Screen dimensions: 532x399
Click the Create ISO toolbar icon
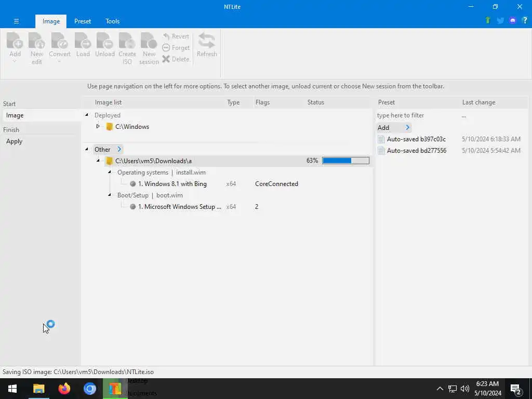click(x=127, y=41)
